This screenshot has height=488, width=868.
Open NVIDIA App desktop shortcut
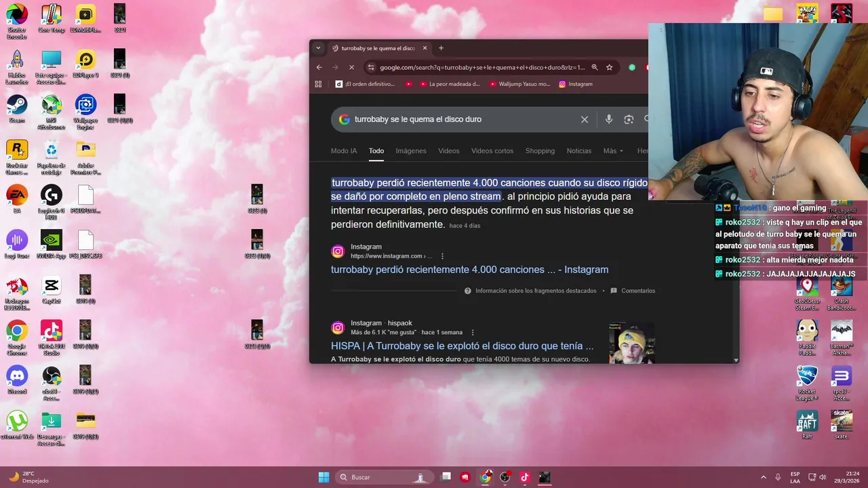(52, 245)
